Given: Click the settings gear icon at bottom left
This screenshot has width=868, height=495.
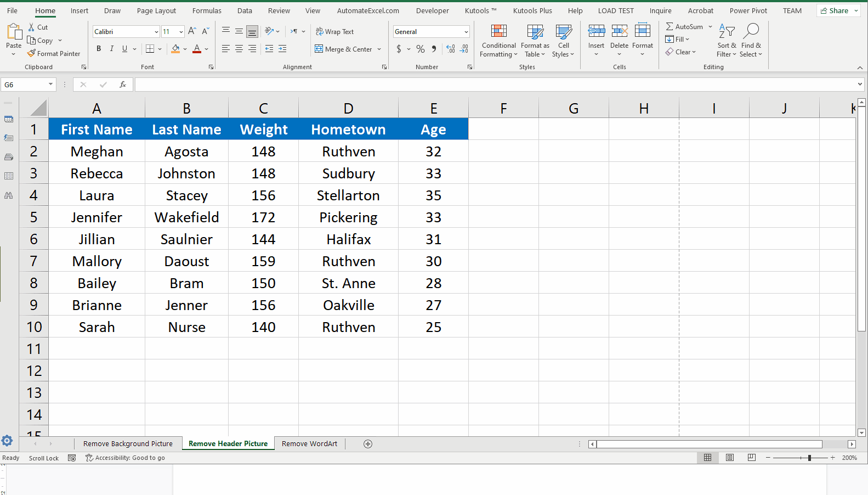Looking at the screenshot, I should click(x=7, y=440).
